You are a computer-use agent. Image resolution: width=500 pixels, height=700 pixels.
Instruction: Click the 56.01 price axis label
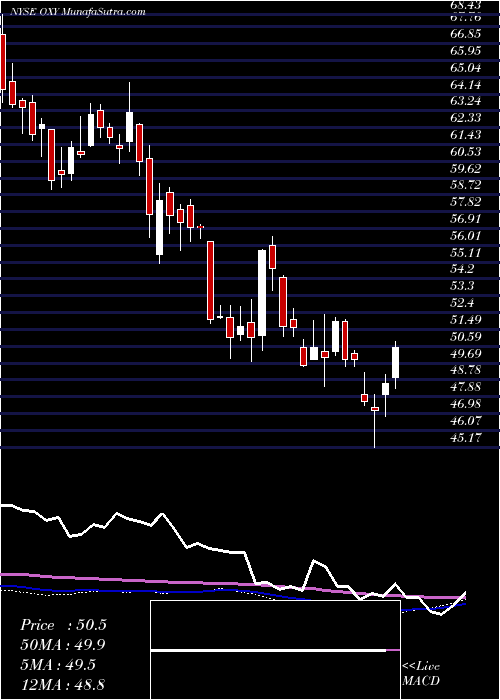click(x=466, y=236)
